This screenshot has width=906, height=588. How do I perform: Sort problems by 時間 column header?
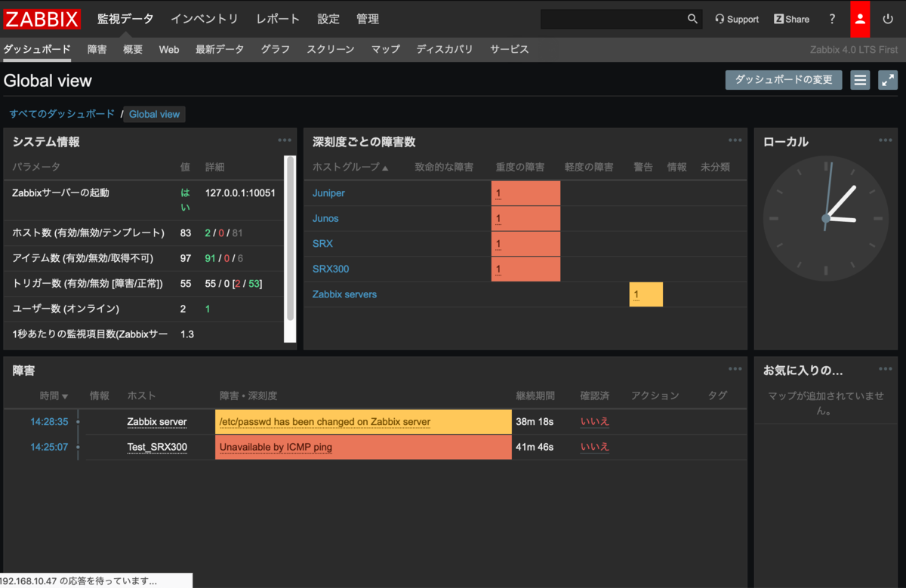pyautogui.click(x=54, y=396)
